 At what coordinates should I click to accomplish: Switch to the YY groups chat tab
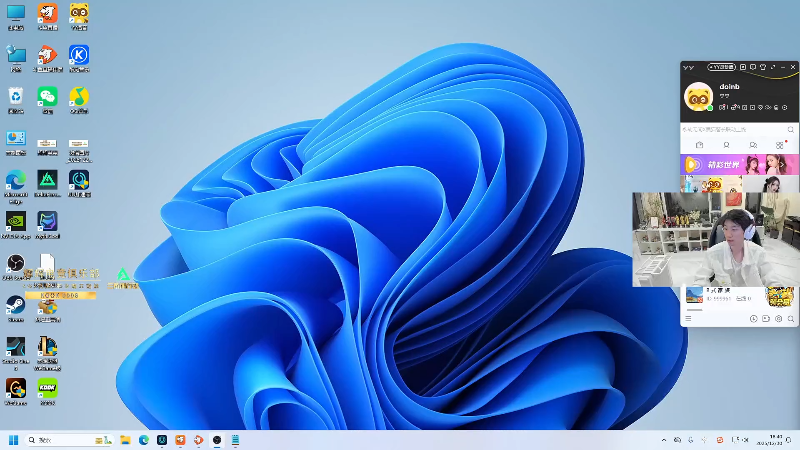point(753,145)
